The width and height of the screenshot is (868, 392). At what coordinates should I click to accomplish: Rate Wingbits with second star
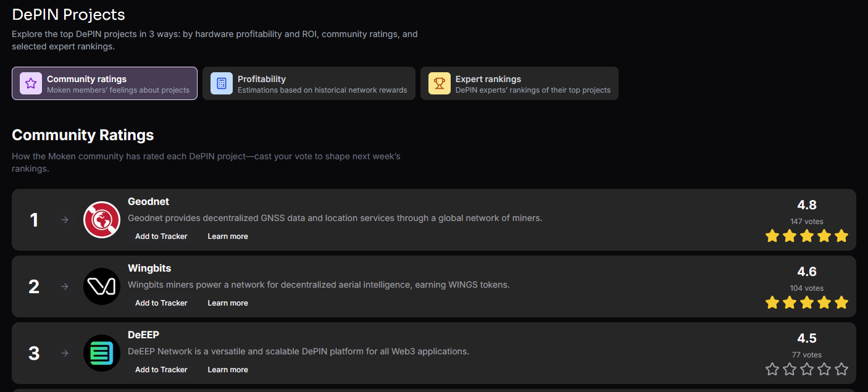[790, 302]
